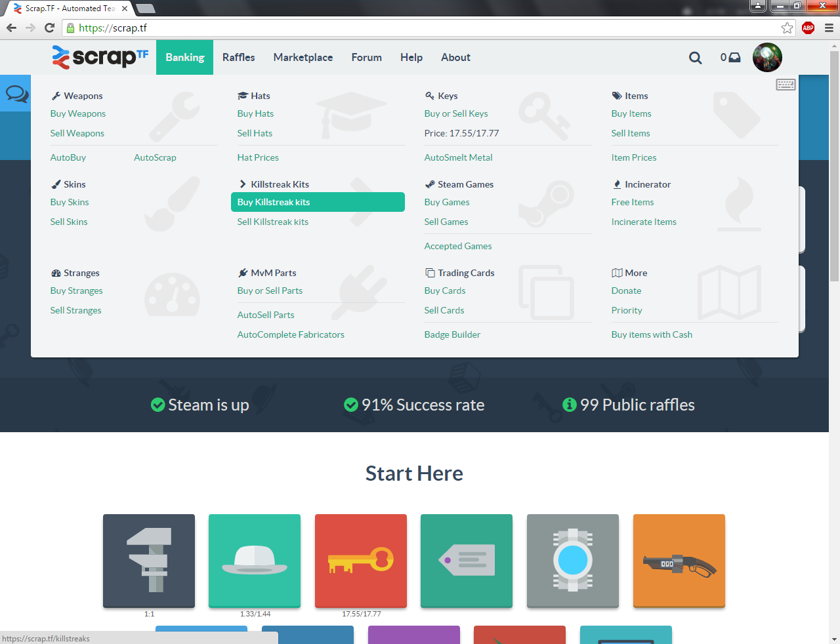Open Buy or Sell Keys
Screen dimensions: 840x644
[x=456, y=113]
